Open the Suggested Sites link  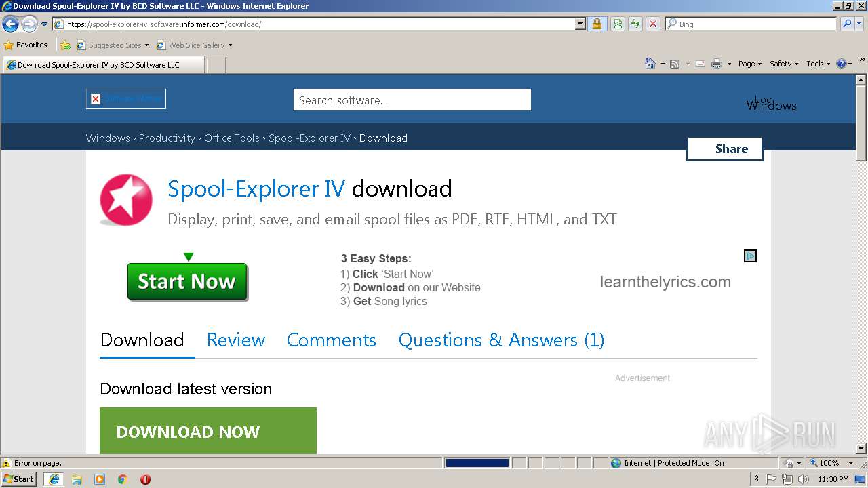113,45
